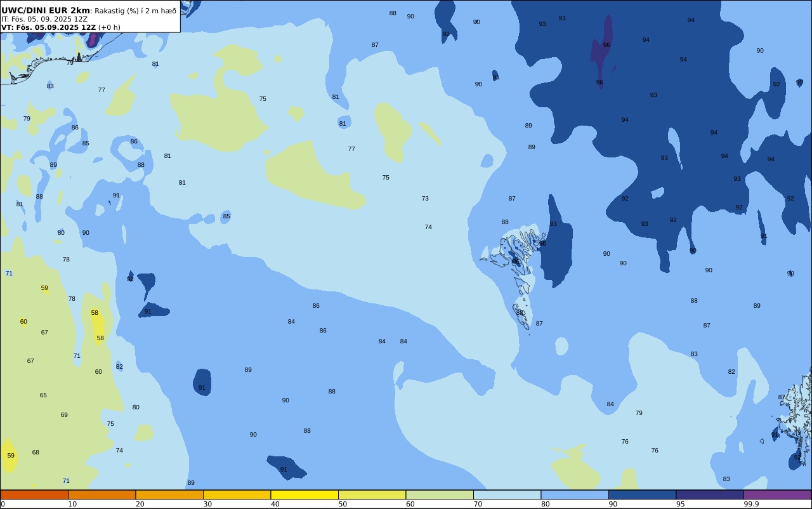Click the "IT: Fös. 05. 09. 2025 12Z" line
This screenshot has width=812, height=509.
click(x=44, y=19)
